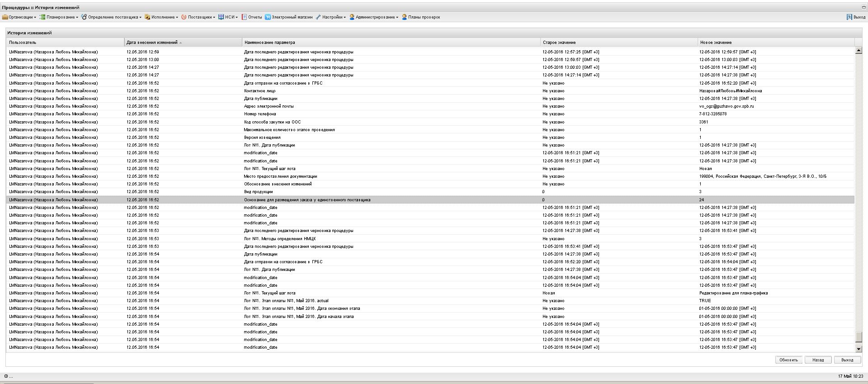Click the date cell 12.05.2016 12:59
868x384 pixels.
(x=142, y=52)
